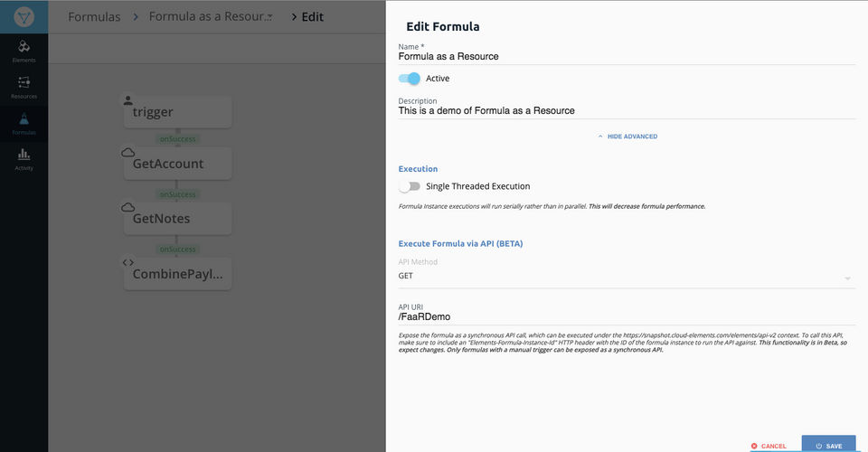This screenshot has height=452, width=868.
Task: Edit the Description text field
Action: 626,110
